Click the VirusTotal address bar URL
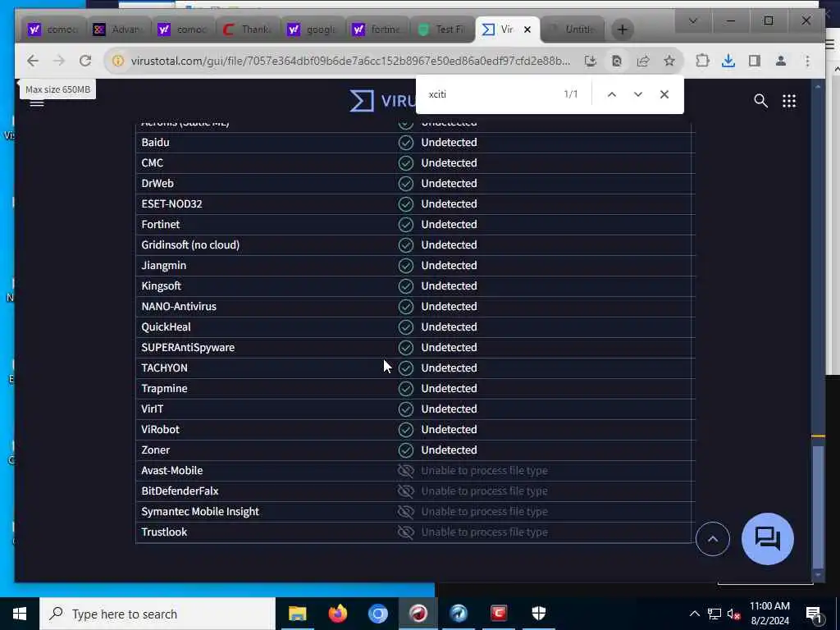The height and width of the screenshot is (630, 840). (x=350, y=61)
